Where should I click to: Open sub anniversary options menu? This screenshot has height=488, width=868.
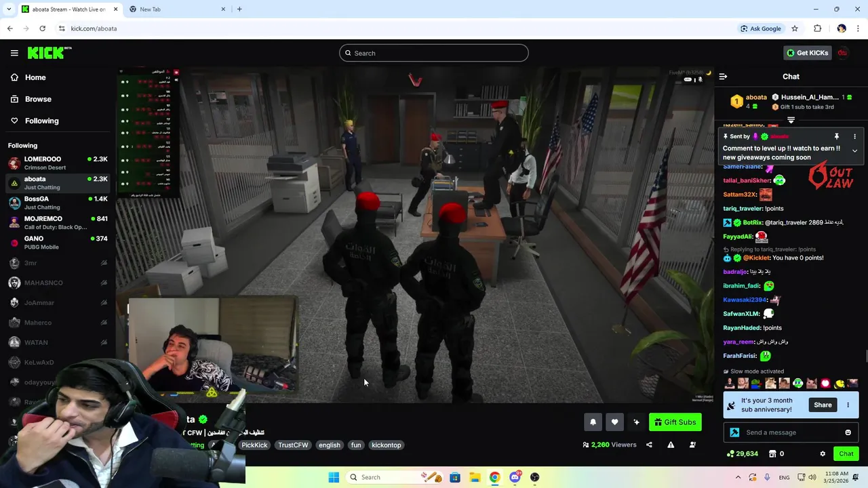point(848,405)
